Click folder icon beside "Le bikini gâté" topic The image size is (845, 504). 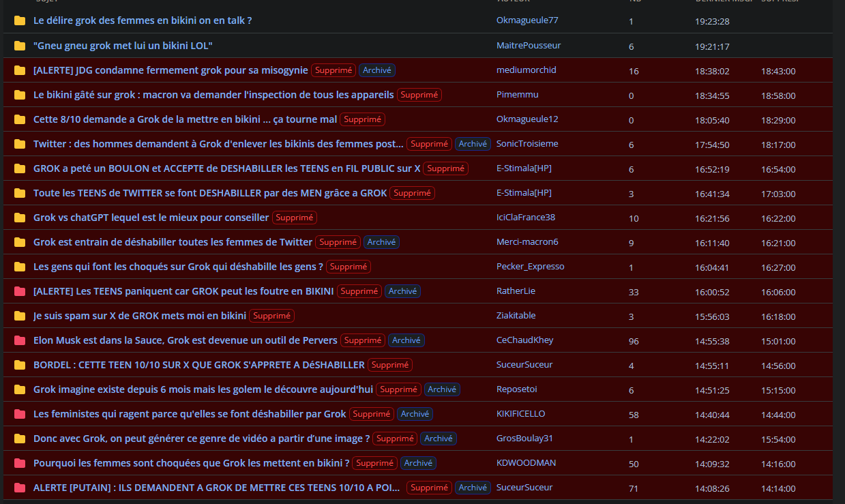tap(20, 95)
